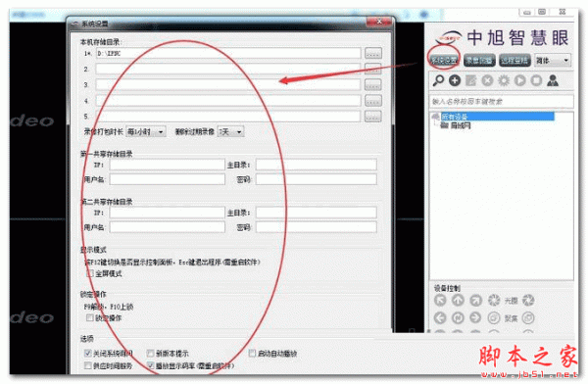588x384 pixels.
Task: Enable the 供应时间服务 checkbox
Action: (88, 365)
